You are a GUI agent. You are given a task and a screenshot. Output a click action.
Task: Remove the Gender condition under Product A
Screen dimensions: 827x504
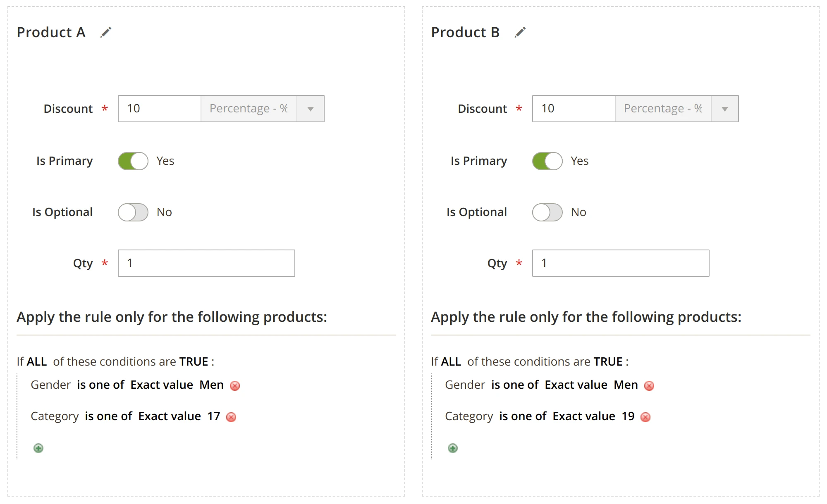point(234,386)
